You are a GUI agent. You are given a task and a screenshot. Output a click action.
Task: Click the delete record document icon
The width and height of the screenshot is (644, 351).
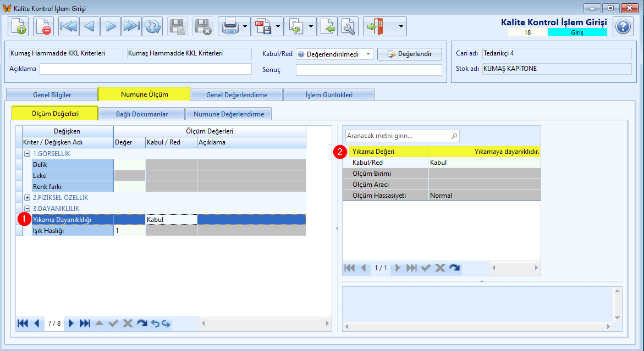[x=43, y=27]
